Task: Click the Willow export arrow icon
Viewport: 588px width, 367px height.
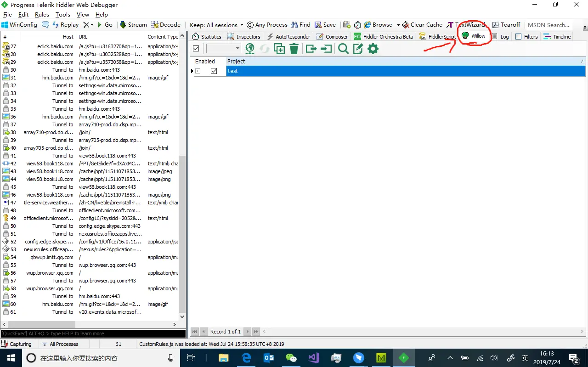Action: click(311, 49)
